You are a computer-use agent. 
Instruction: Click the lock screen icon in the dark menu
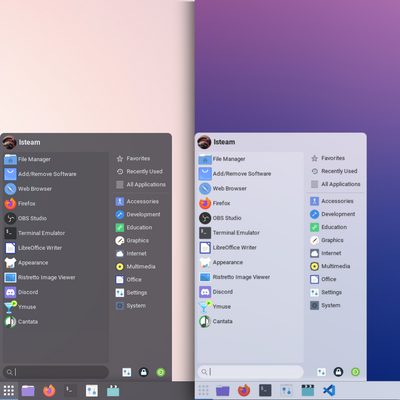144,372
